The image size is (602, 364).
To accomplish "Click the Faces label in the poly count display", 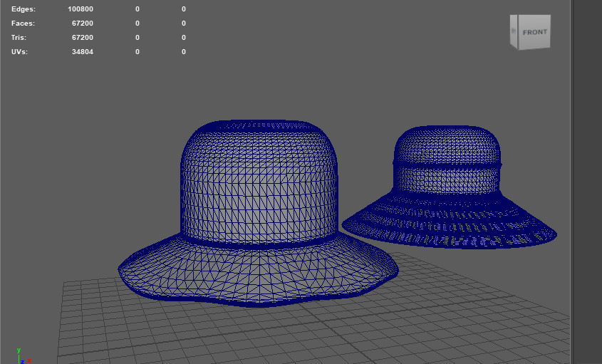I will [23, 23].
